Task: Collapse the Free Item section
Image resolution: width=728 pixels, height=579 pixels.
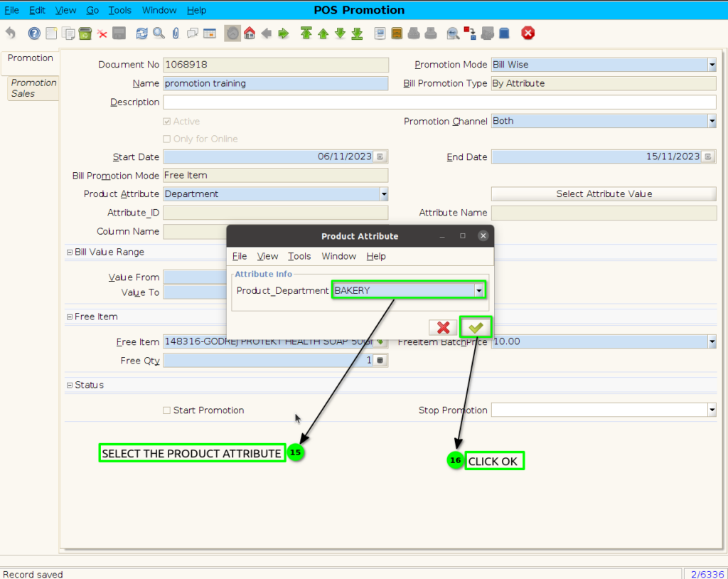Action: tap(70, 317)
